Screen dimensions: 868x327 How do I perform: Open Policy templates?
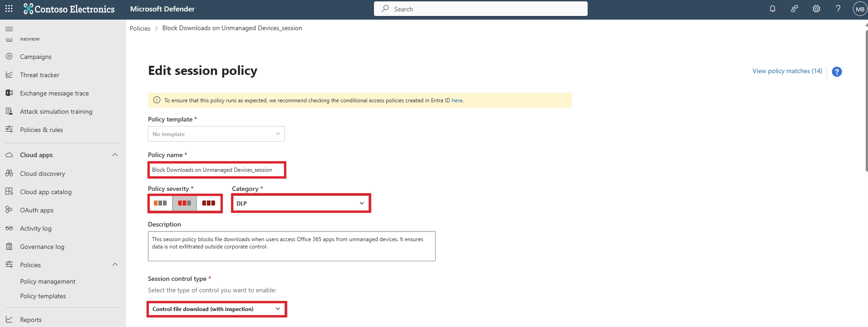click(x=43, y=296)
